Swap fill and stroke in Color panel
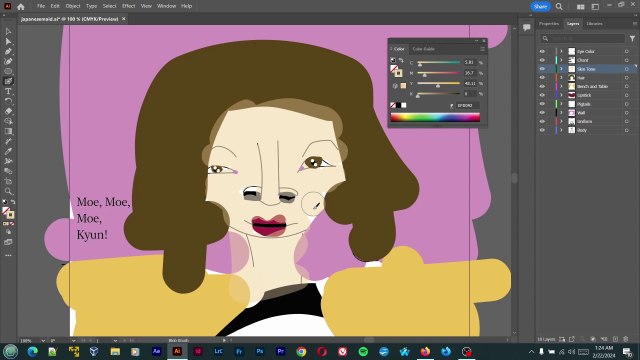Viewport: 640px width, 360px height. (401, 60)
